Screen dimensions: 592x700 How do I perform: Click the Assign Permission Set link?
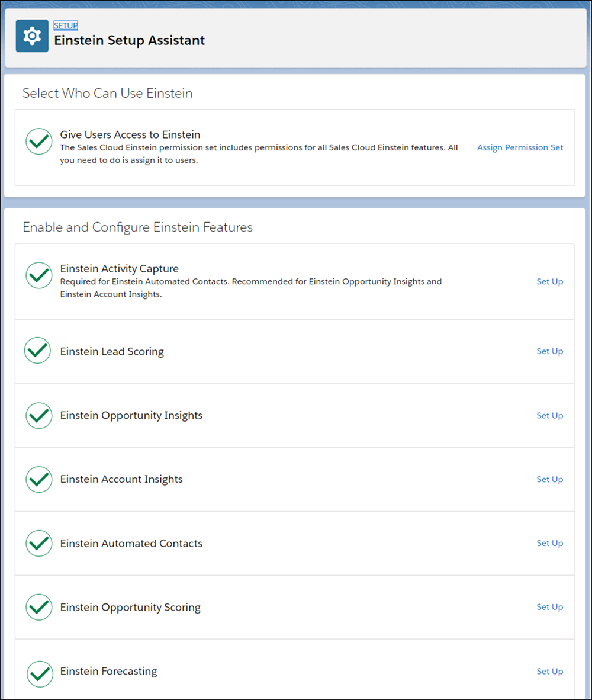pyautogui.click(x=520, y=147)
